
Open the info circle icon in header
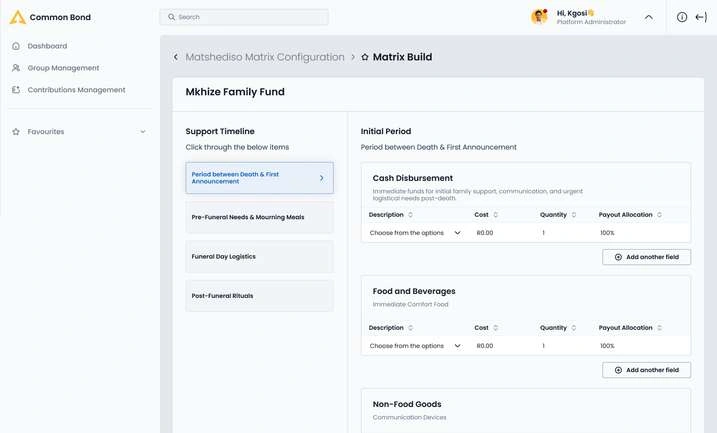[x=682, y=17]
